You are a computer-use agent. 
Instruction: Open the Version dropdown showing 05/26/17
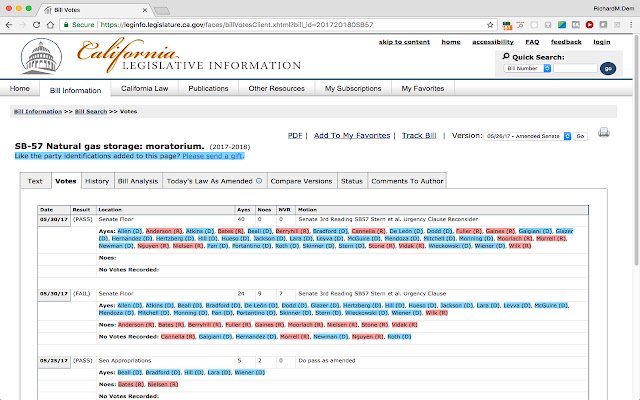pyautogui.click(x=528, y=136)
